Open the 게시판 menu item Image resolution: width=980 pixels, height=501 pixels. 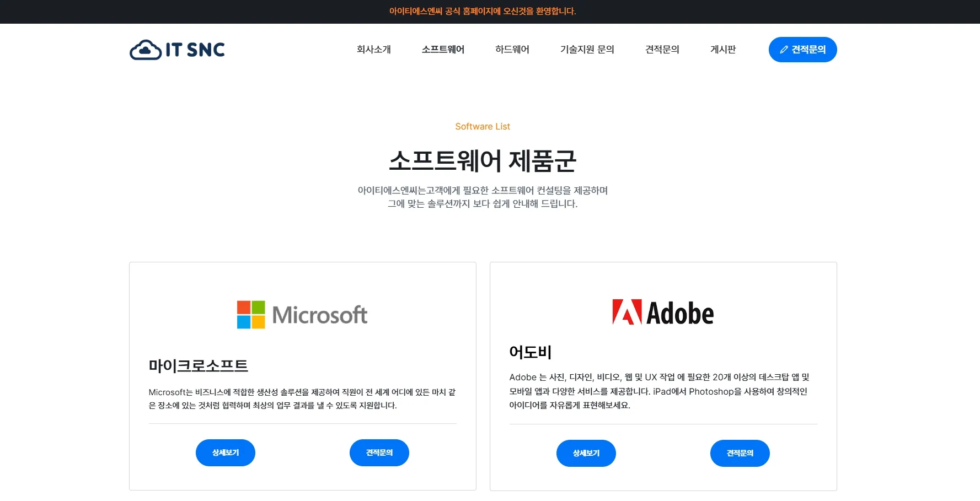[723, 50]
